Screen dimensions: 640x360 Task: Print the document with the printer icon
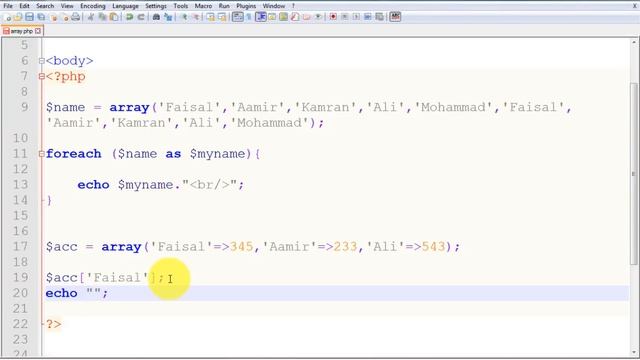point(76,17)
